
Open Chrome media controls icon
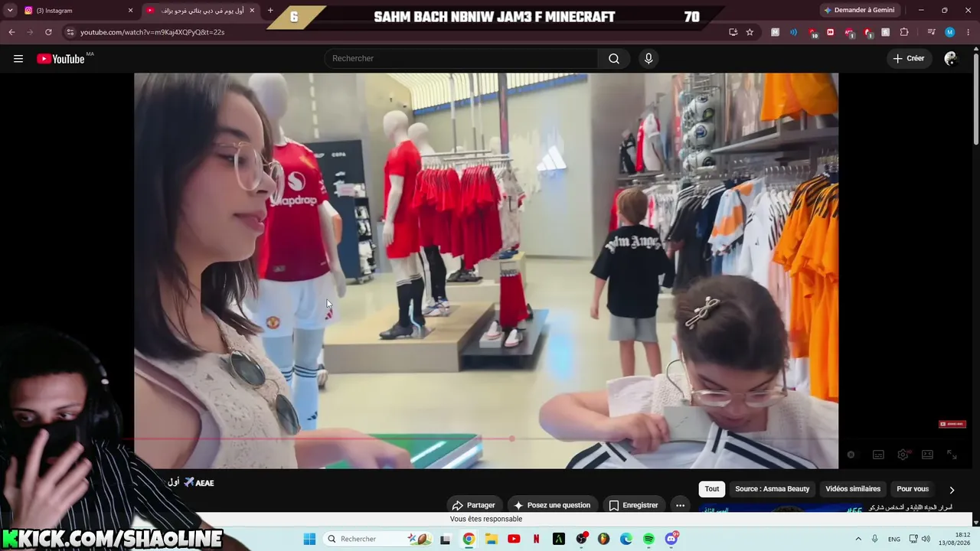(931, 32)
